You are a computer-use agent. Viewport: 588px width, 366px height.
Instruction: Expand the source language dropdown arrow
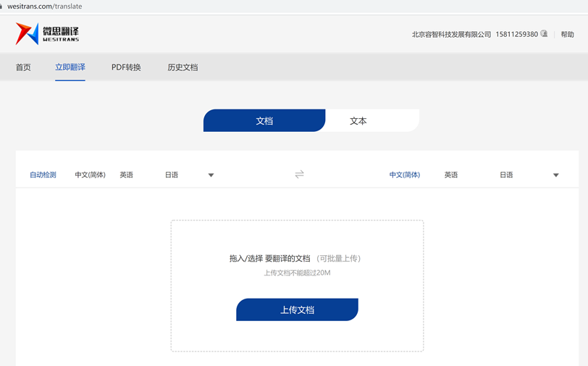[x=211, y=175]
